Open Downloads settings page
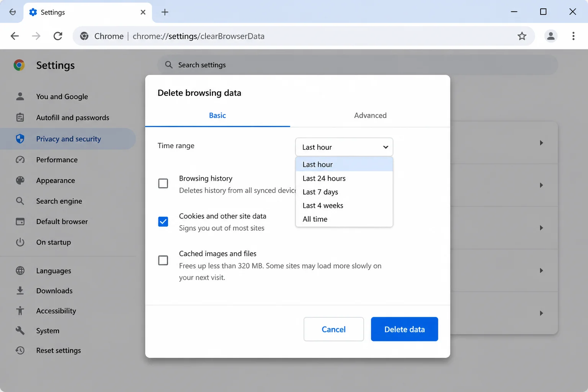 point(54,291)
